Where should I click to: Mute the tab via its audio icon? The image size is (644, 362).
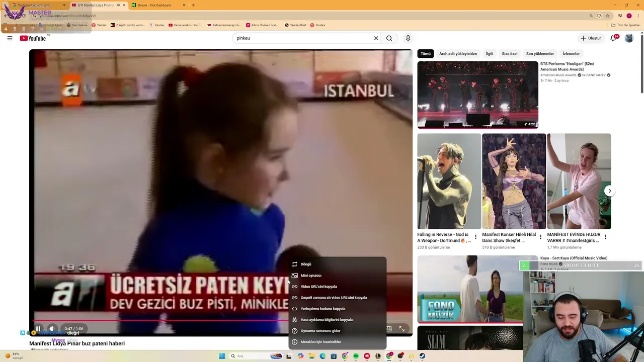point(118,5)
